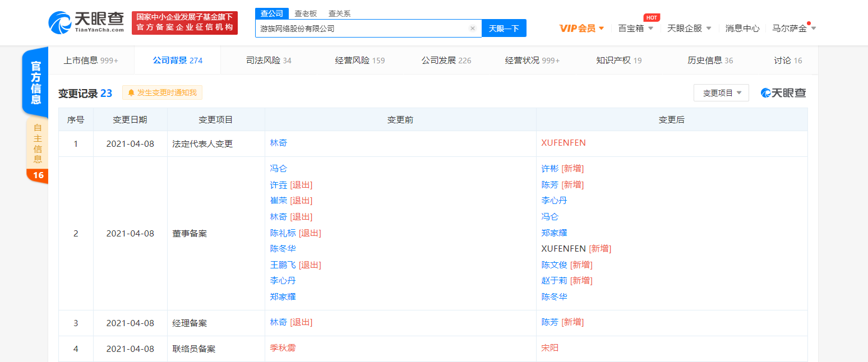
Task: Click the 天眼查 watermark logo beside 变更项目
Action: (x=783, y=93)
